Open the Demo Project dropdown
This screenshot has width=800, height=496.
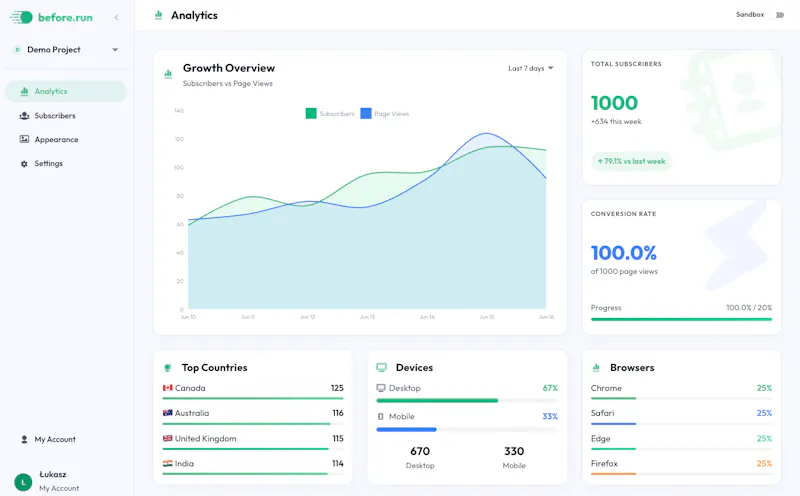click(66, 49)
